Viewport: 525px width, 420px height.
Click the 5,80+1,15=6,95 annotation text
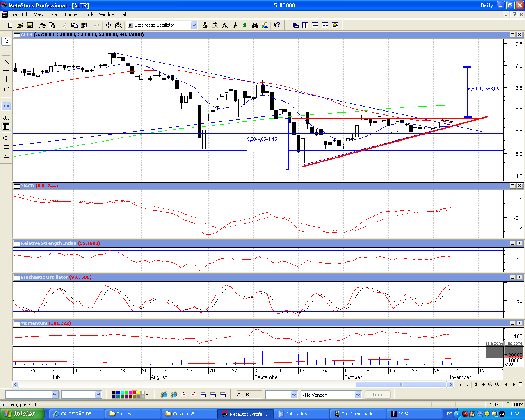coord(484,89)
